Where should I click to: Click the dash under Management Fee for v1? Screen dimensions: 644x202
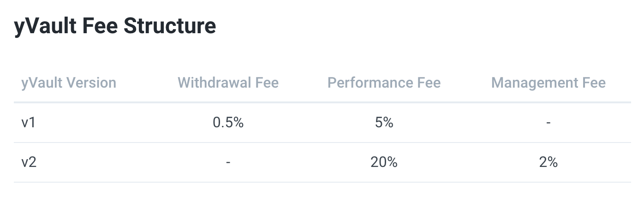(x=548, y=123)
